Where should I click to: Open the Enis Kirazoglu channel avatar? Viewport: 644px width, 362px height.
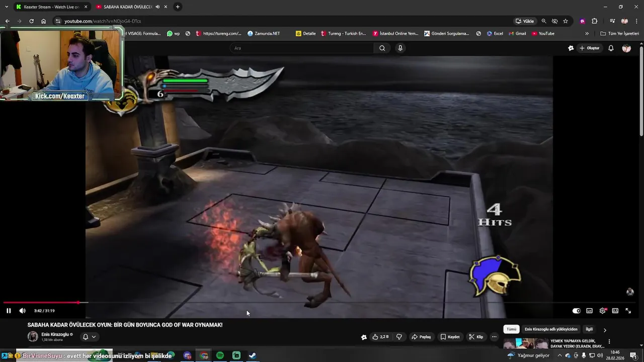click(33, 337)
